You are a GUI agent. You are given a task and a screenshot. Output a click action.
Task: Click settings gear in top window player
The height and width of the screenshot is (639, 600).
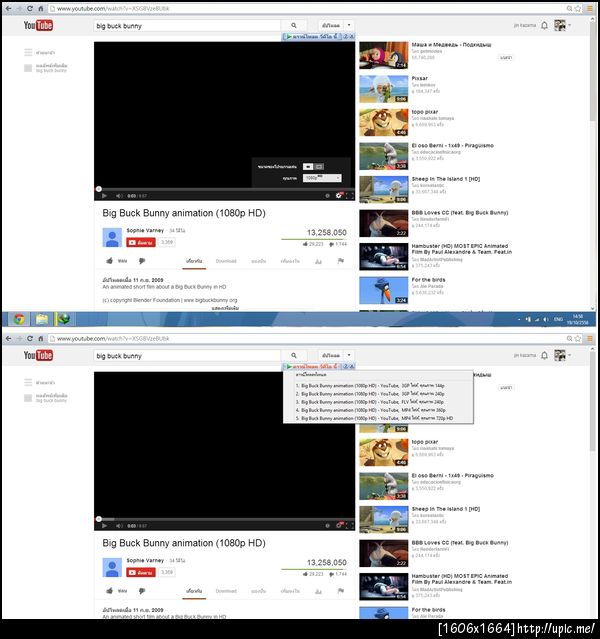[x=339, y=196]
